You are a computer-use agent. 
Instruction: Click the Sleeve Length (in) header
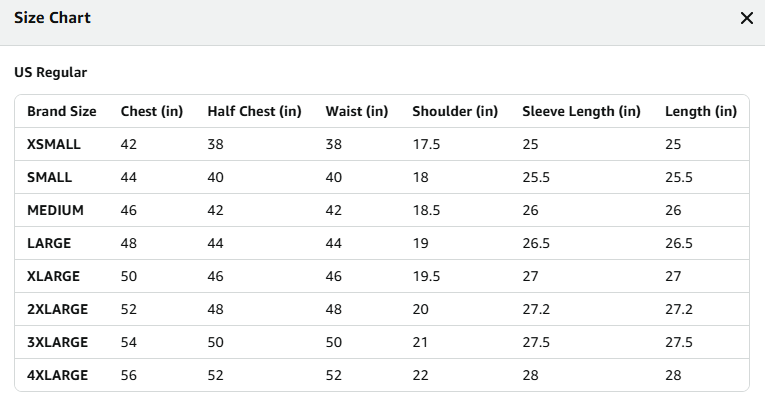(x=581, y=111)
